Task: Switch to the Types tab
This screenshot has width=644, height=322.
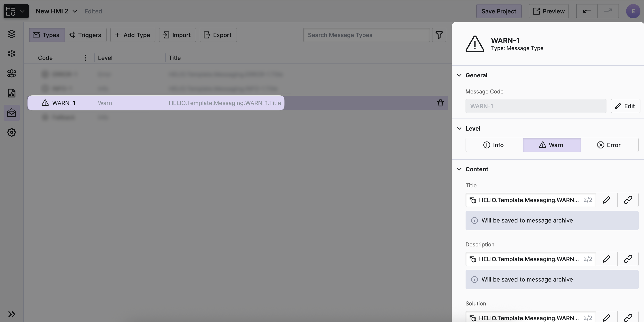Action: click(x=47, y=35)
